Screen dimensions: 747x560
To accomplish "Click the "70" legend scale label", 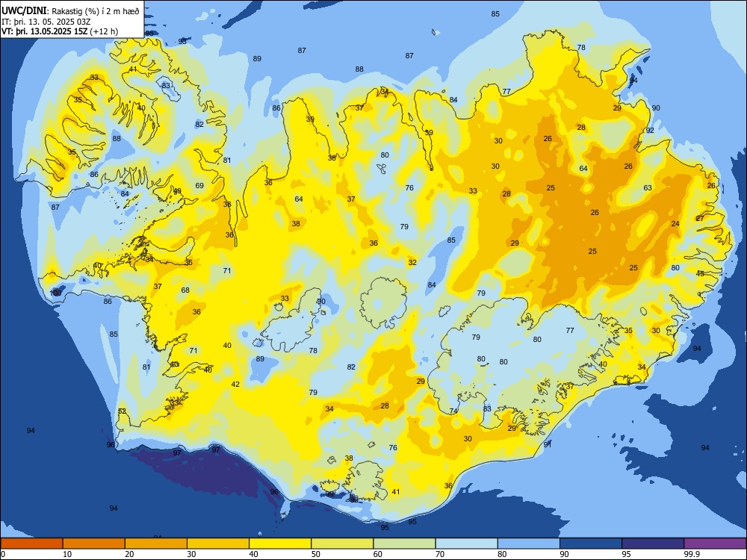I will pyautogui.click(x=440, y=554).
